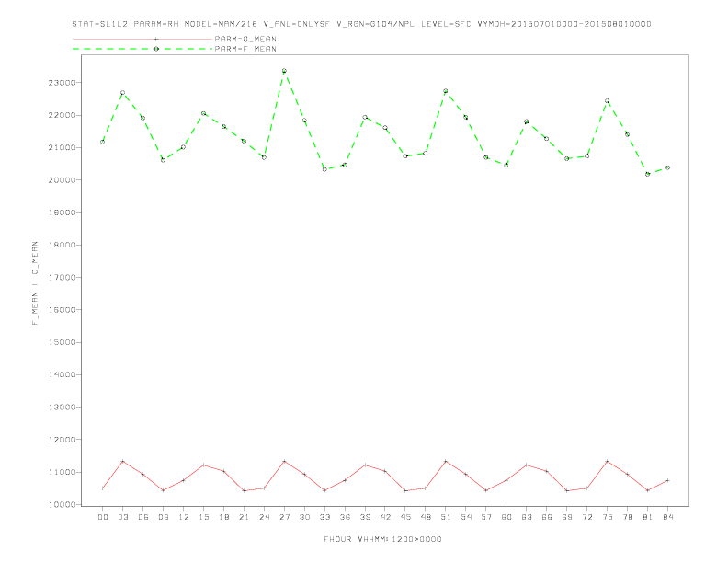Click the 23000 y-axis tick label
Screen dimensions: 728x563
(63, 83)
